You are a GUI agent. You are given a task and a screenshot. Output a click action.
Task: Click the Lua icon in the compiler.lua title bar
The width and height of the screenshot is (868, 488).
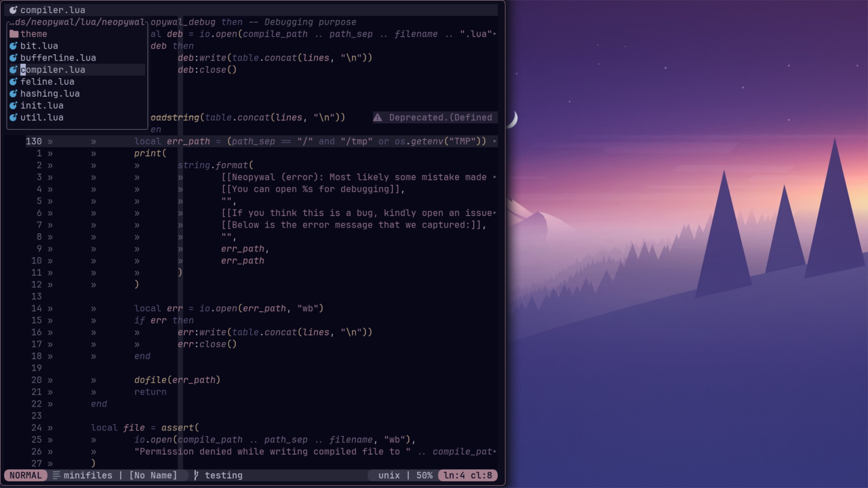(13, 10)
